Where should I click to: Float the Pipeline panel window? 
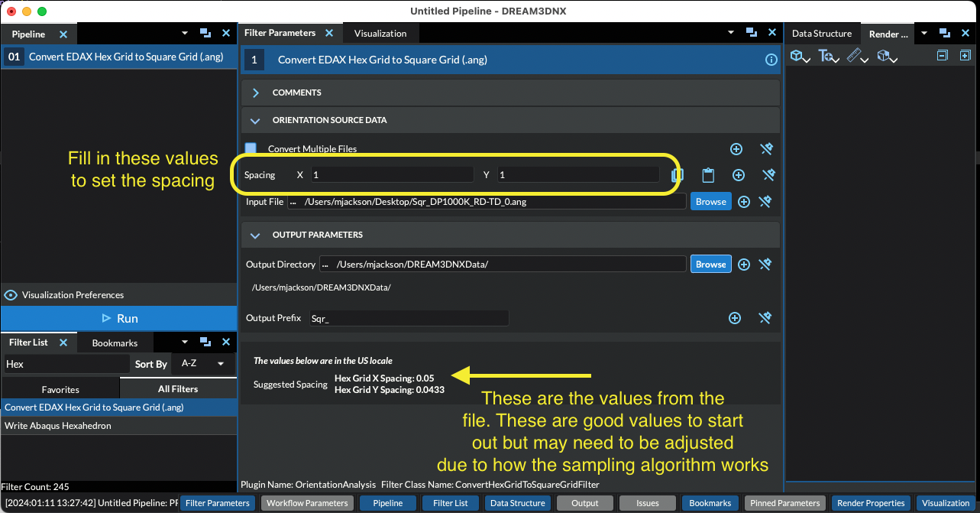point(205,34)
